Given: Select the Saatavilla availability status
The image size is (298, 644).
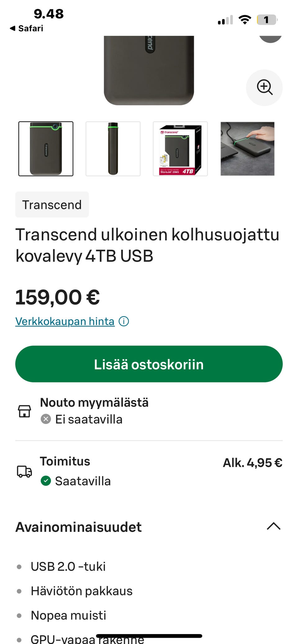Looking at the screenshot, I should pos(83,481).
